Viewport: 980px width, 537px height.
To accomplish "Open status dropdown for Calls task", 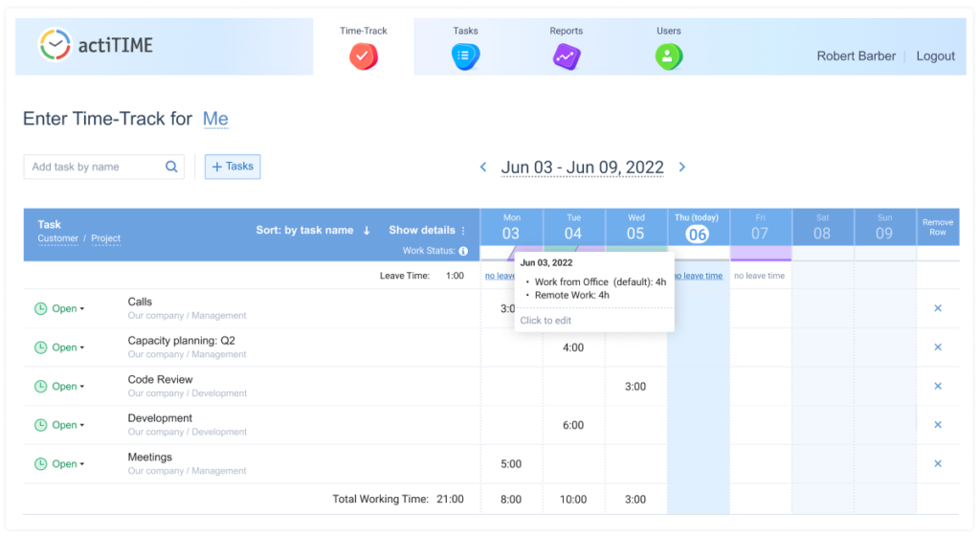I will tap(59, 309).
